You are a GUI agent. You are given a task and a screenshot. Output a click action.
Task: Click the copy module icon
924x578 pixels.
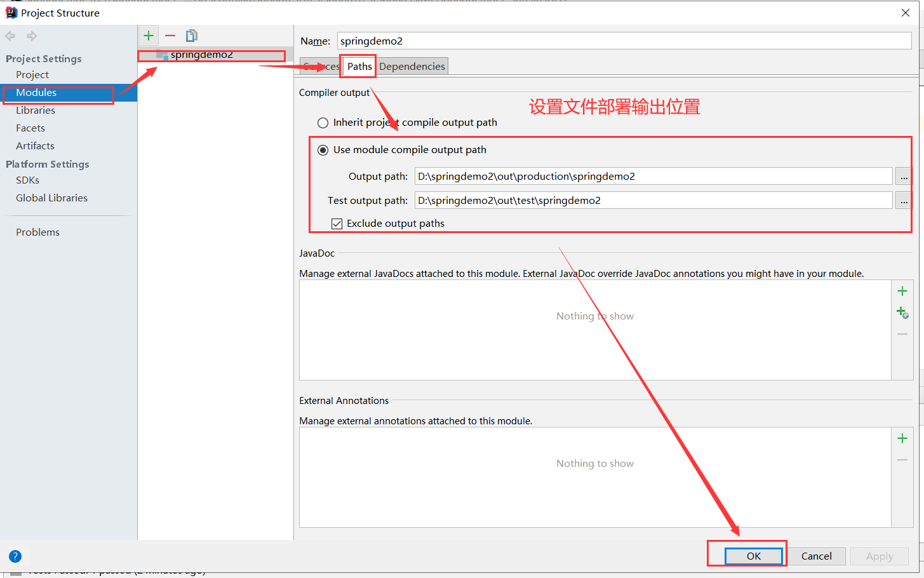click(x=191, y=36)
